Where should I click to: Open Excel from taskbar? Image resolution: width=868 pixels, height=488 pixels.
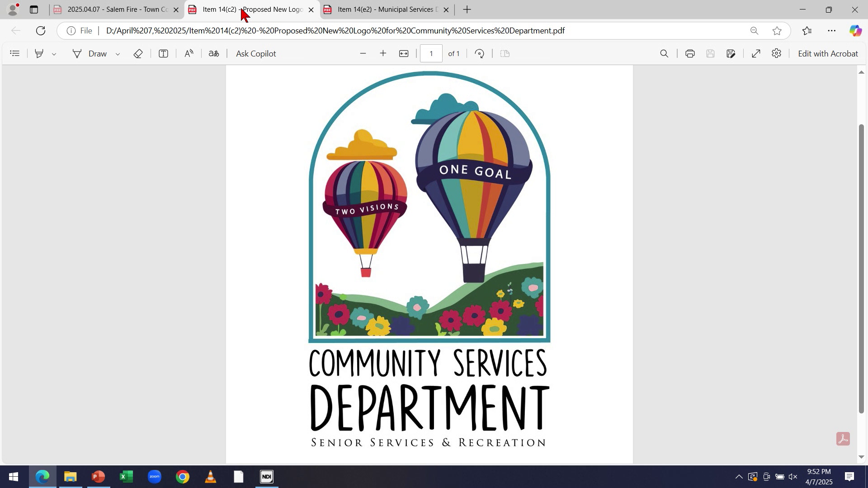[x=126, y=477]
